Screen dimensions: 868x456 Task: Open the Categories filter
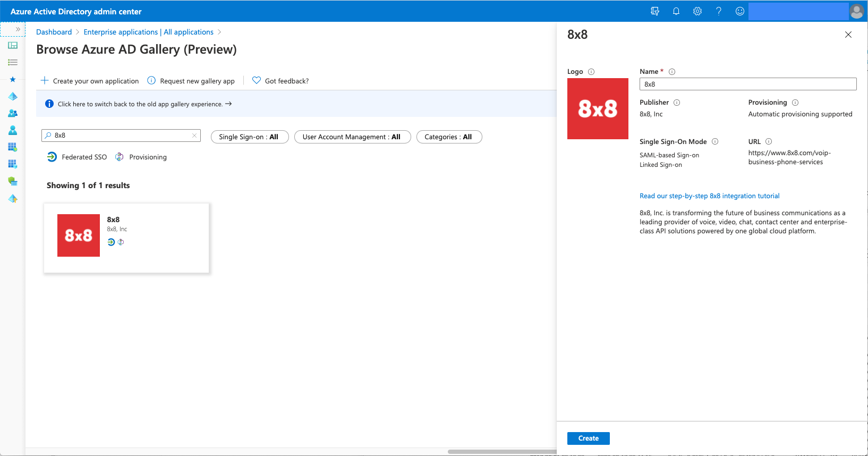coord(449,137)
